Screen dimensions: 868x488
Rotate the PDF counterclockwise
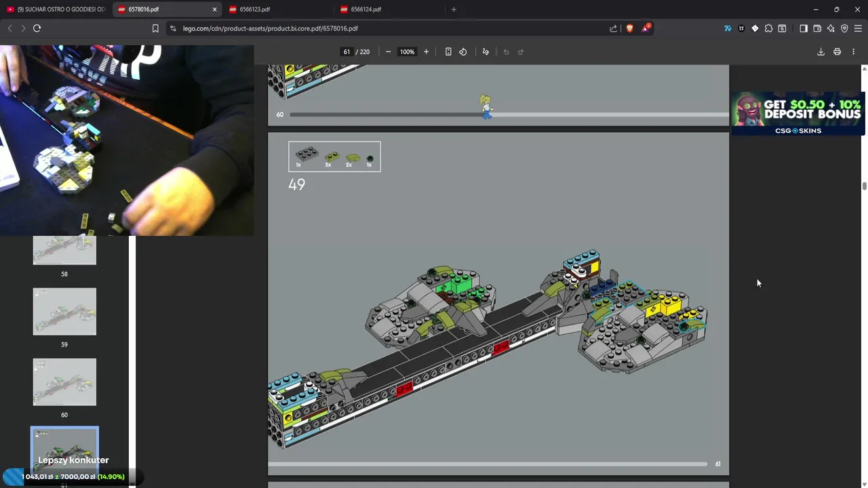pyautogui.click(x=463, y=52)
